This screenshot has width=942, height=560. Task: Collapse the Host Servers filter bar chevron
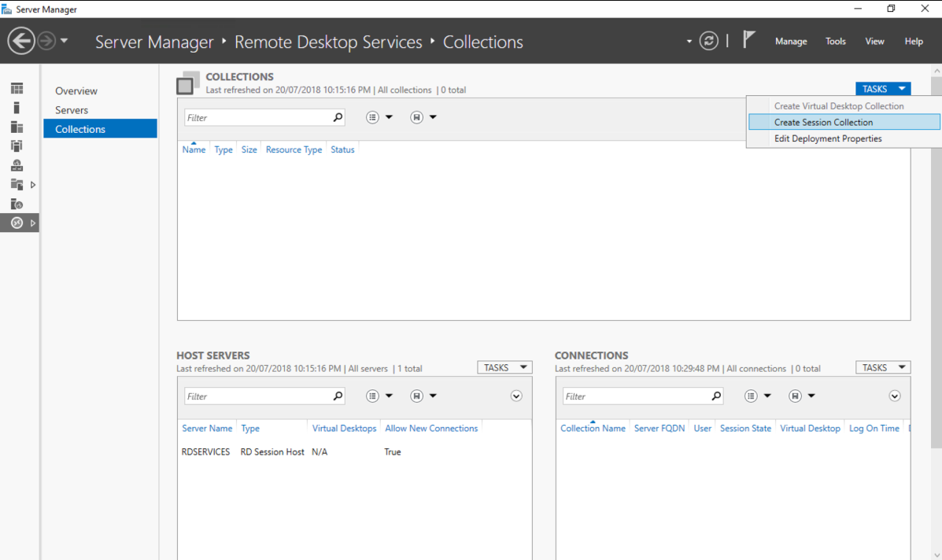point(516,396)
